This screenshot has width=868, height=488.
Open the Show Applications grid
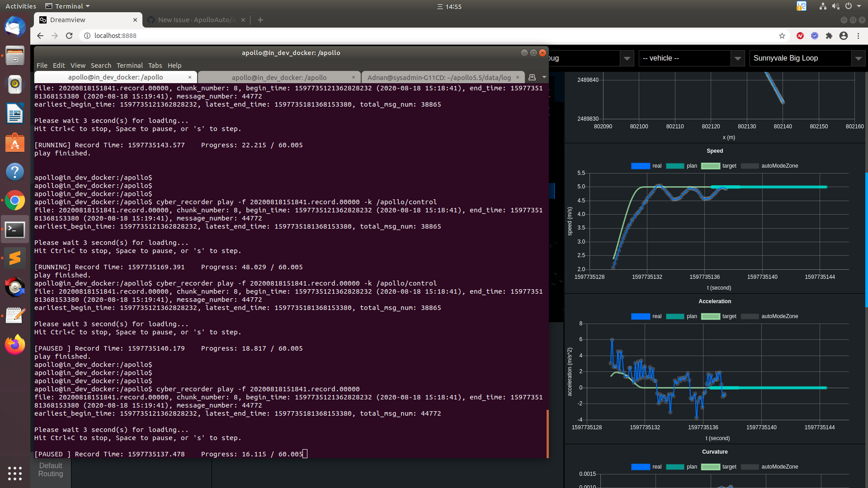[15, 473]
